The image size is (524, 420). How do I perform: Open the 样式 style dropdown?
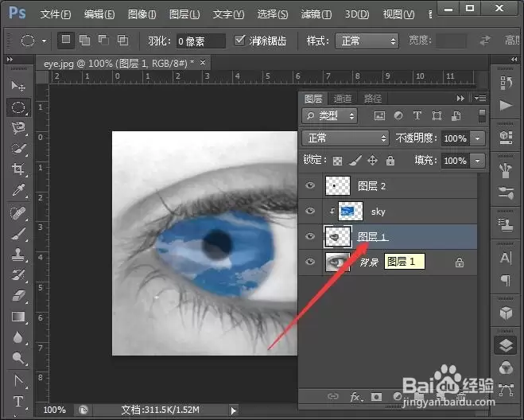[367, 41]
